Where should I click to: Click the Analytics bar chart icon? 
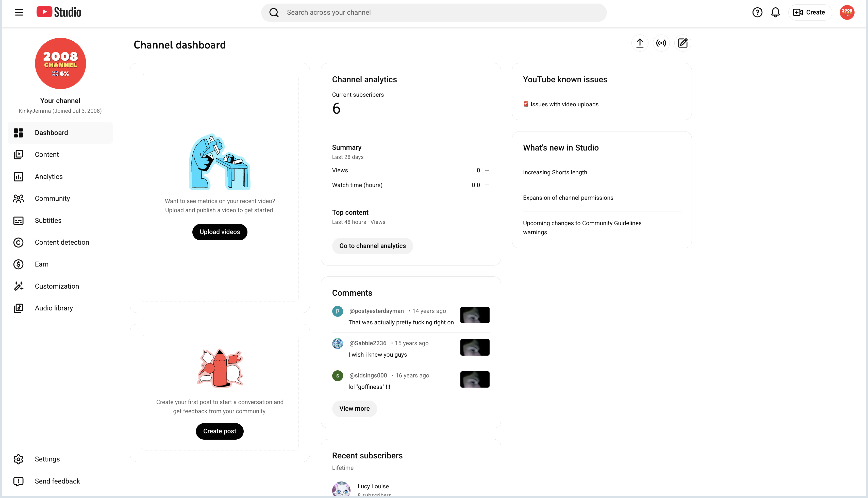tap(19, 176)
